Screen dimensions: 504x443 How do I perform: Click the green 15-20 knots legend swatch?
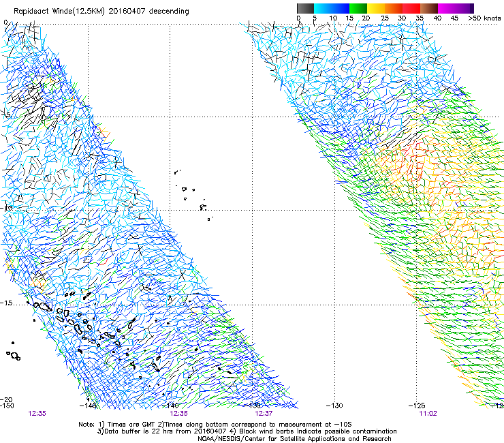click(x=358, y=8)
